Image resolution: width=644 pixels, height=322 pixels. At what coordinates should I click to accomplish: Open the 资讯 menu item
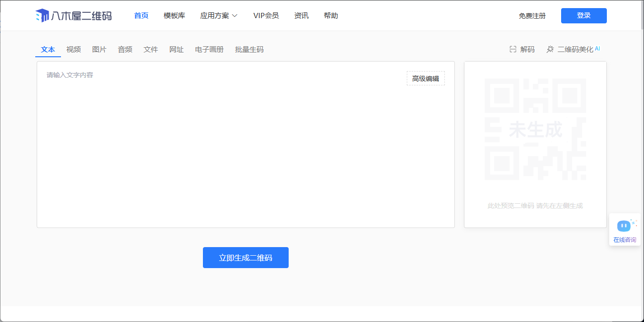(302, 16)
